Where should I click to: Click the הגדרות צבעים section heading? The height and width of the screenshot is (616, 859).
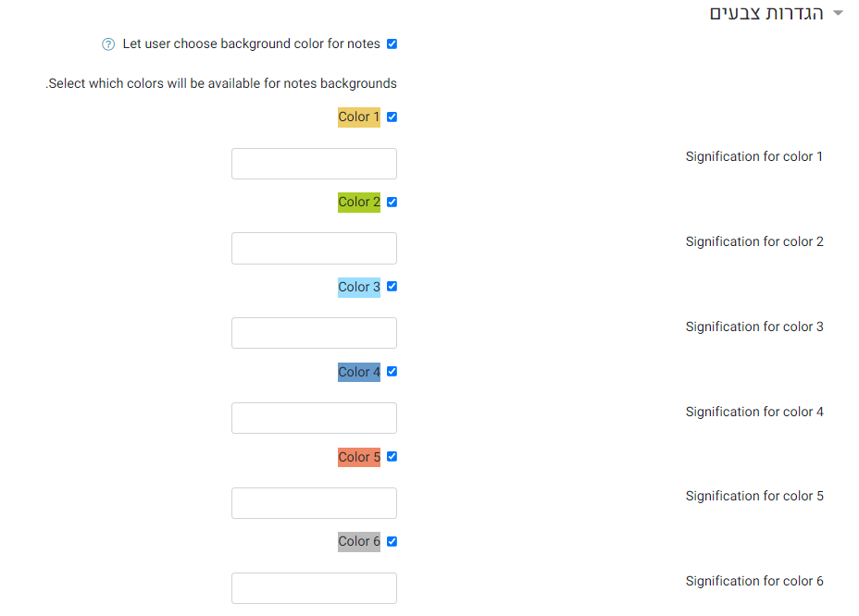tap(766, 14)
